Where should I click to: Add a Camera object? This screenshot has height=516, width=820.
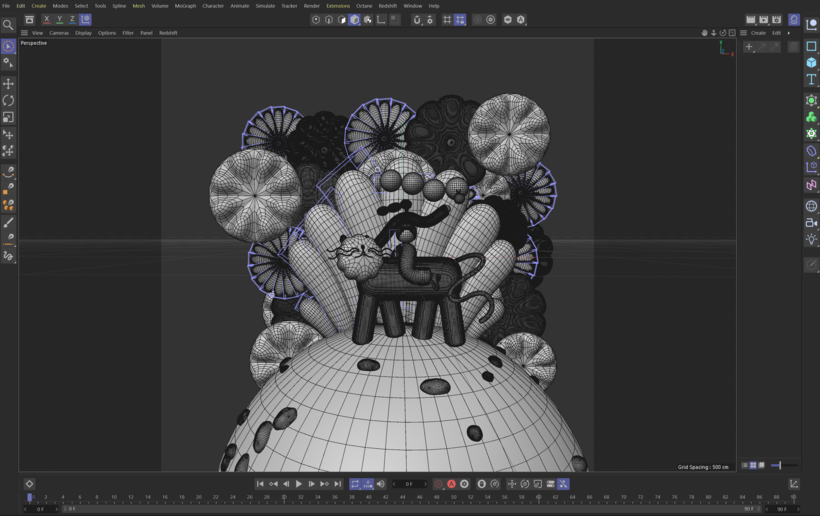811,223
